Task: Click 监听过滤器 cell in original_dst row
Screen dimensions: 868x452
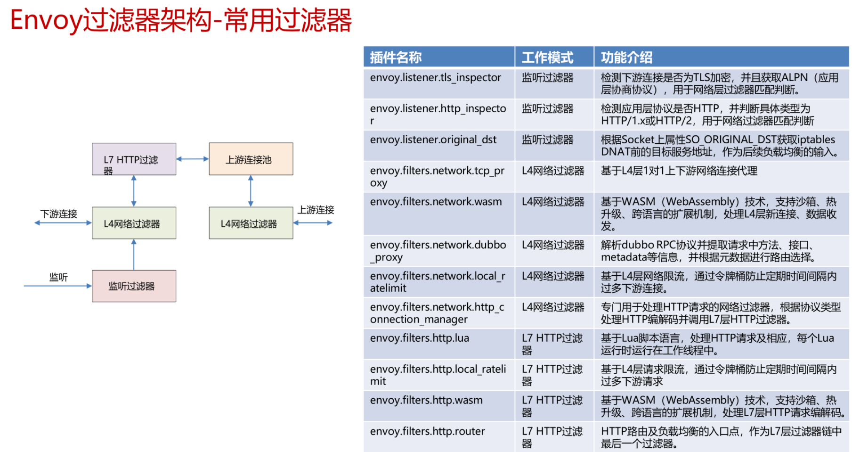Action: pos(554,146)
